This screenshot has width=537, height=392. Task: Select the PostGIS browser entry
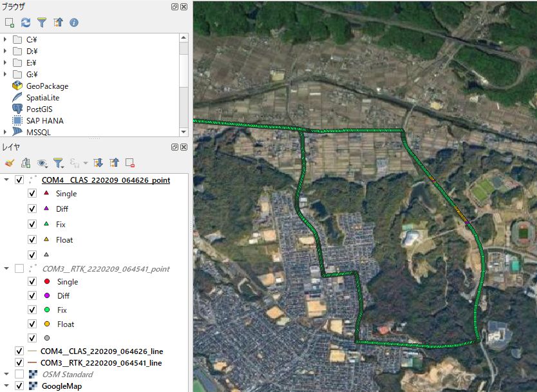coord(39,109)
